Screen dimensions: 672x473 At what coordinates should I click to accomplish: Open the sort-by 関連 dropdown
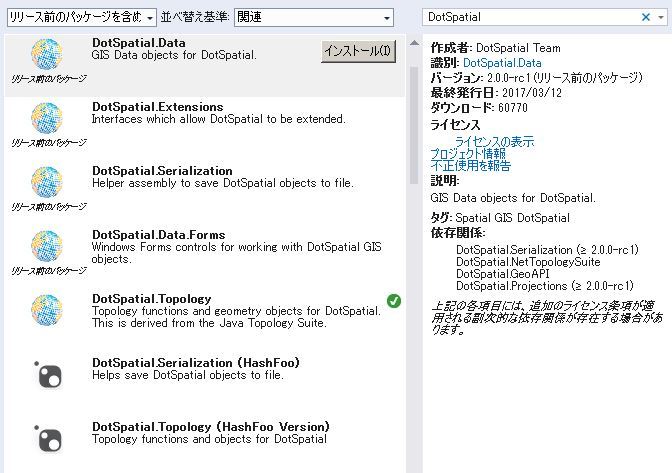click(x=314, y=17)
